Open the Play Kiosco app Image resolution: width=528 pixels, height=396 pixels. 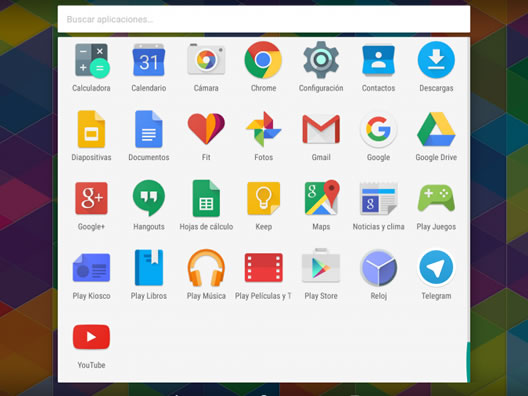pos(91,268)
